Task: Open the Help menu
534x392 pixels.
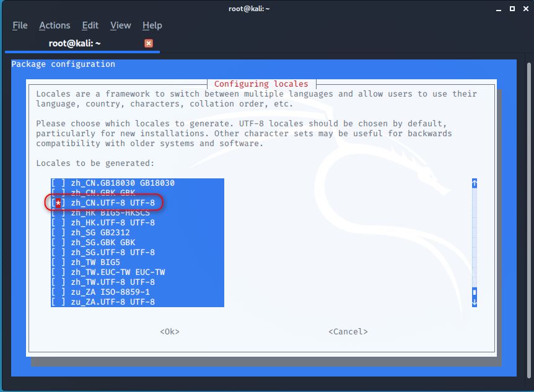Action: click(x=152, y=25)
